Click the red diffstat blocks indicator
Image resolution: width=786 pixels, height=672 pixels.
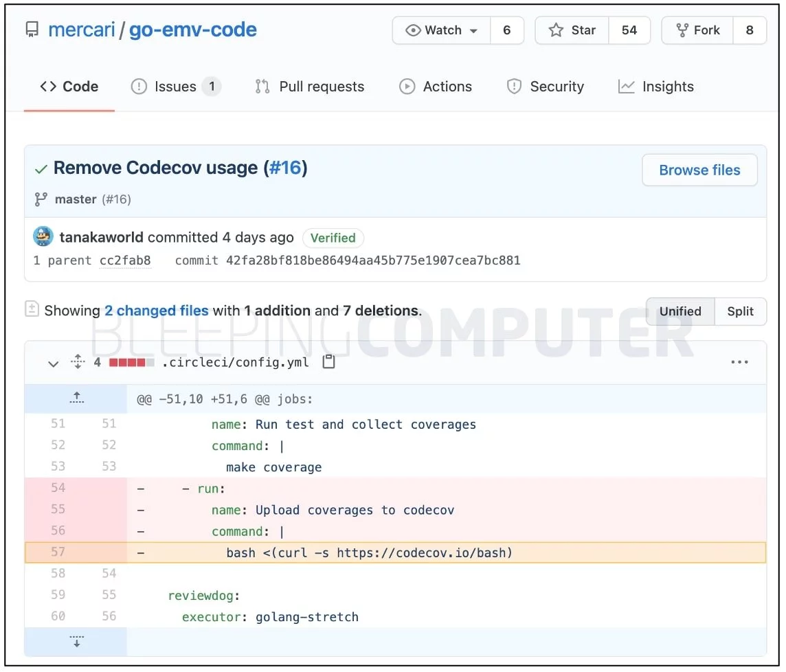(131, 362)
